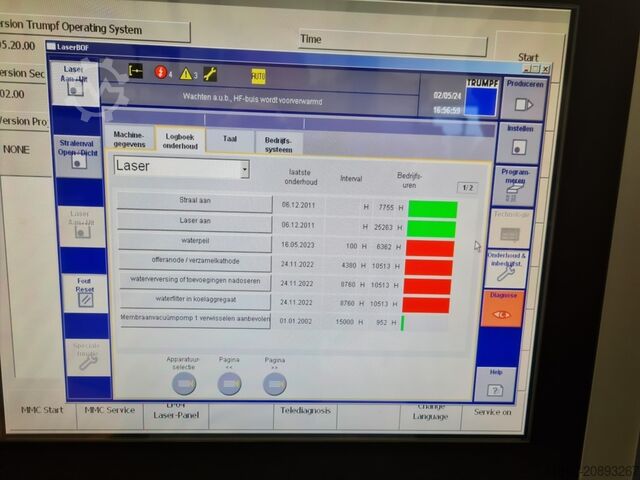The width and height of the screenshot is (640, 480).
Task: Switch to the Taal tab
Action: pos(230,141)
